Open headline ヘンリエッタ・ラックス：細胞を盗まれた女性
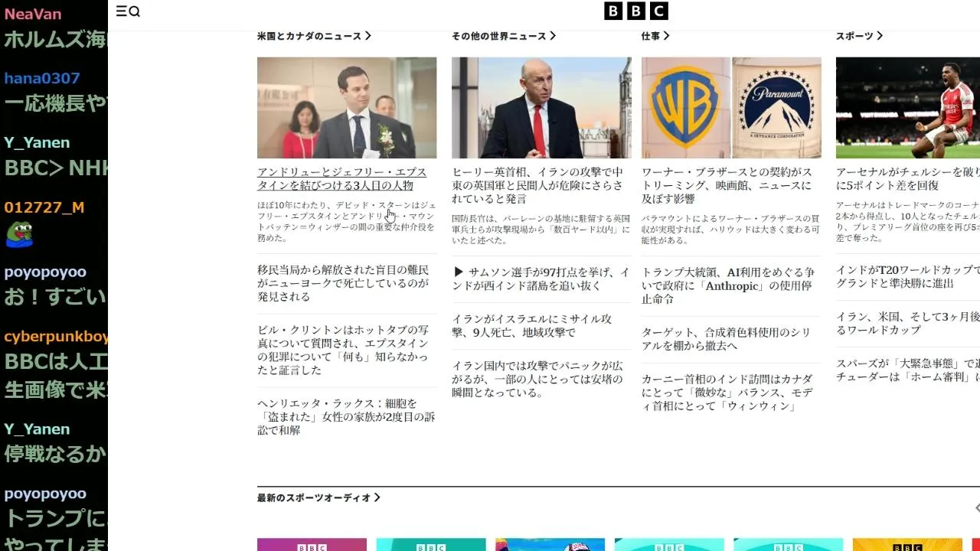Image resolution: width=980 pixels, height=551 pixels. [346, 417]
